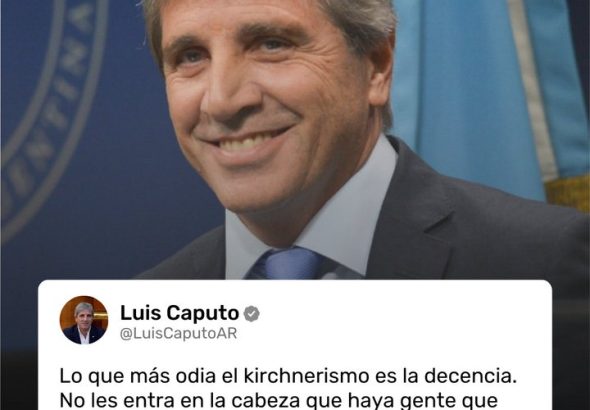This screenshot has width=590, height=410.
Task: Select the tweet line starting "Lo que más odia"
Action: (288, 376)
